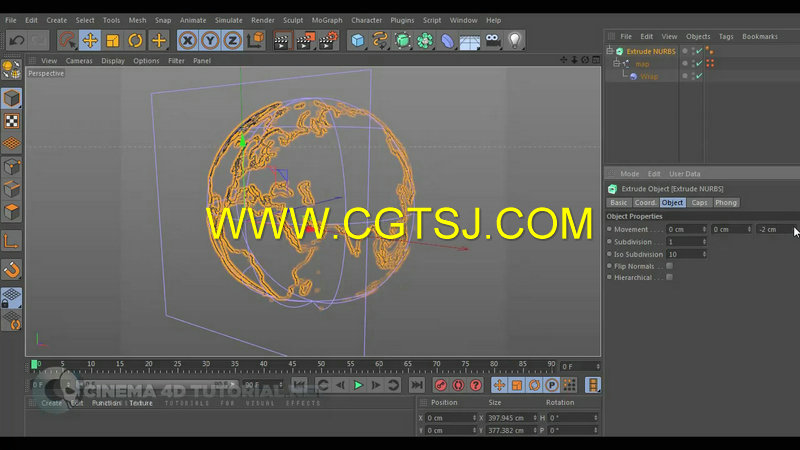
Task: Activate the Move tool
Action: [x=90, y=40]
